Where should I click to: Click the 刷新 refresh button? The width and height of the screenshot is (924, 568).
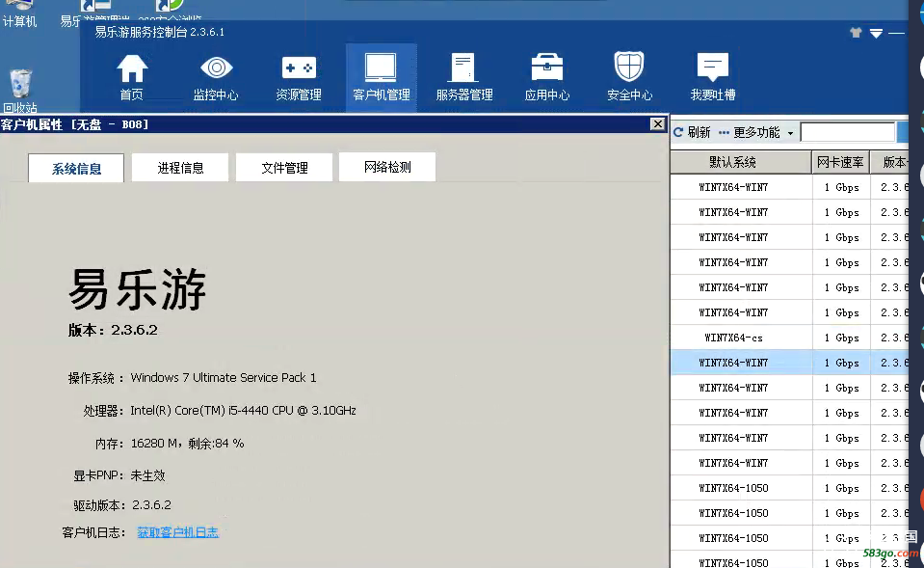tap(693, 132)
